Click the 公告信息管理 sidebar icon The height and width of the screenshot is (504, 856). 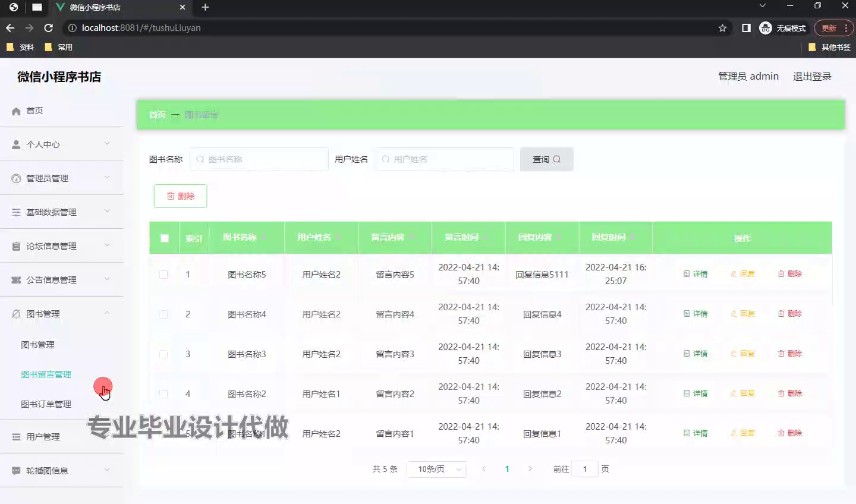[16, 280]
